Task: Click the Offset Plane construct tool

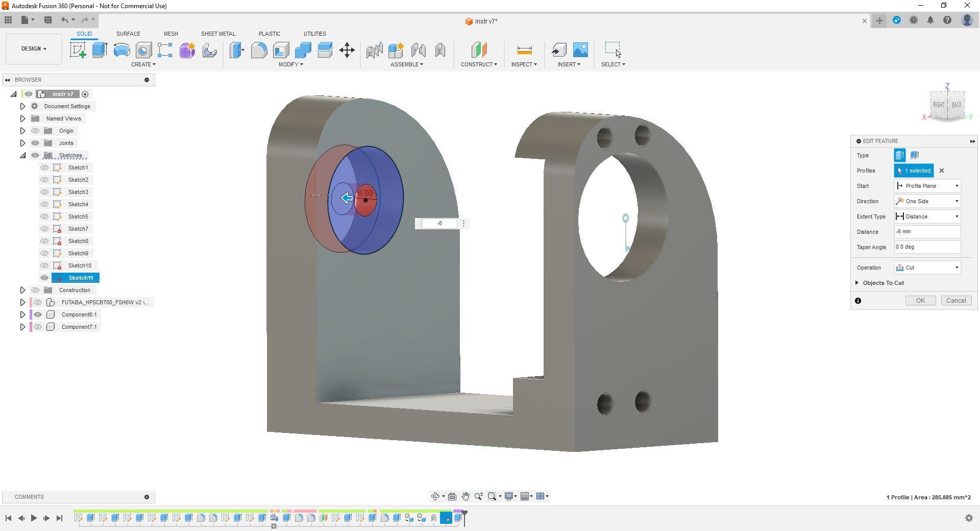Action: click(x=479, y=50)
